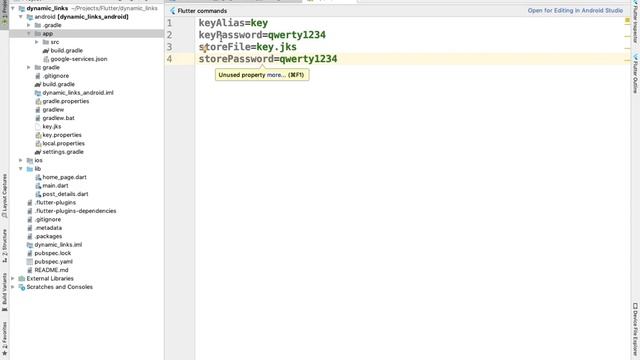Expand External Libraries node
Screen dimensions: 640x360
[x=13, y=278]
